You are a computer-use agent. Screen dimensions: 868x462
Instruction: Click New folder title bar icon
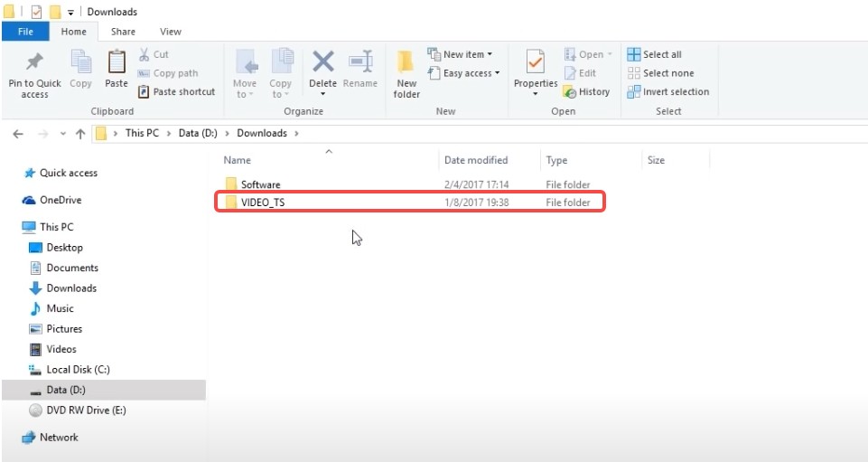point(55,12)
